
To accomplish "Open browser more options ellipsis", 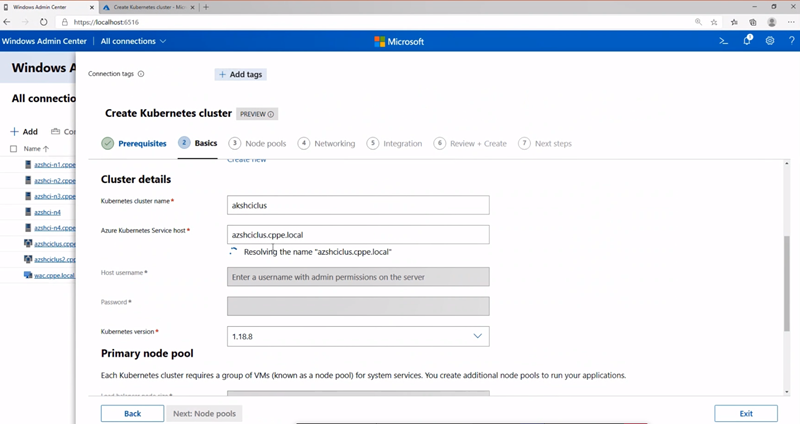I will [x=791, y=22].
